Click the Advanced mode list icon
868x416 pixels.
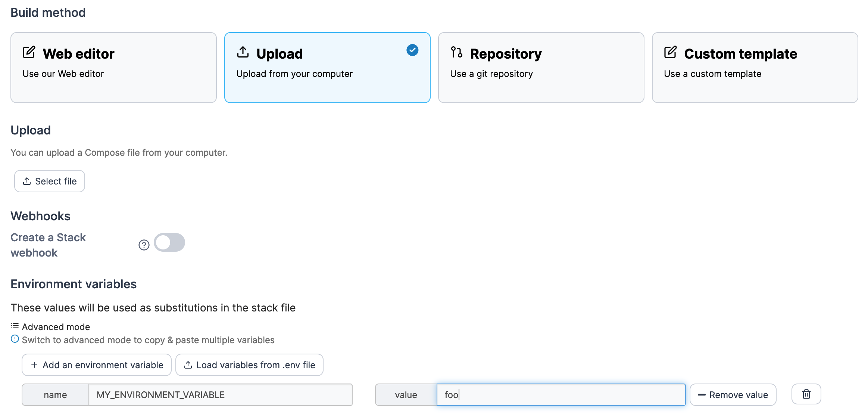(x=15, y=326)
